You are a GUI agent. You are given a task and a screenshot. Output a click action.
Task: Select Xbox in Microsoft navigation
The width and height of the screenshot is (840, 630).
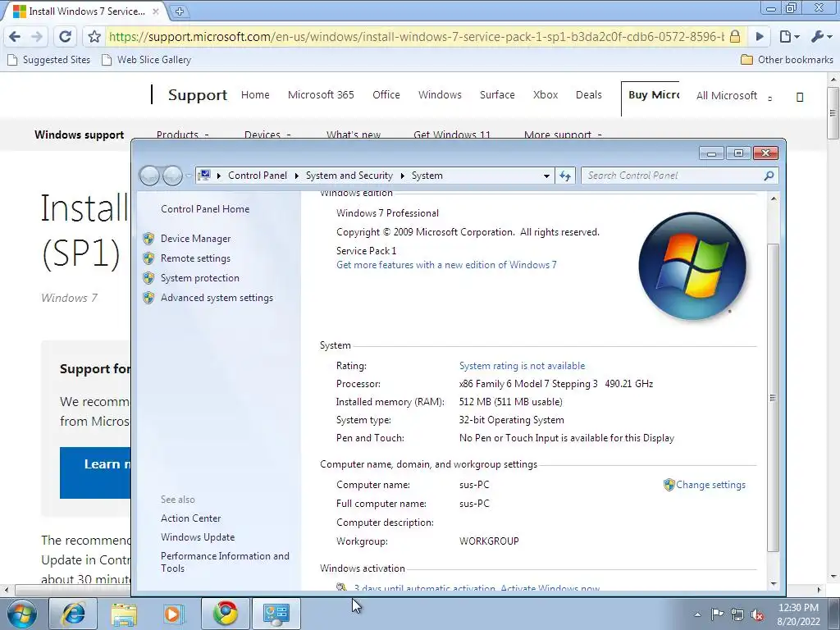[545, 95]
